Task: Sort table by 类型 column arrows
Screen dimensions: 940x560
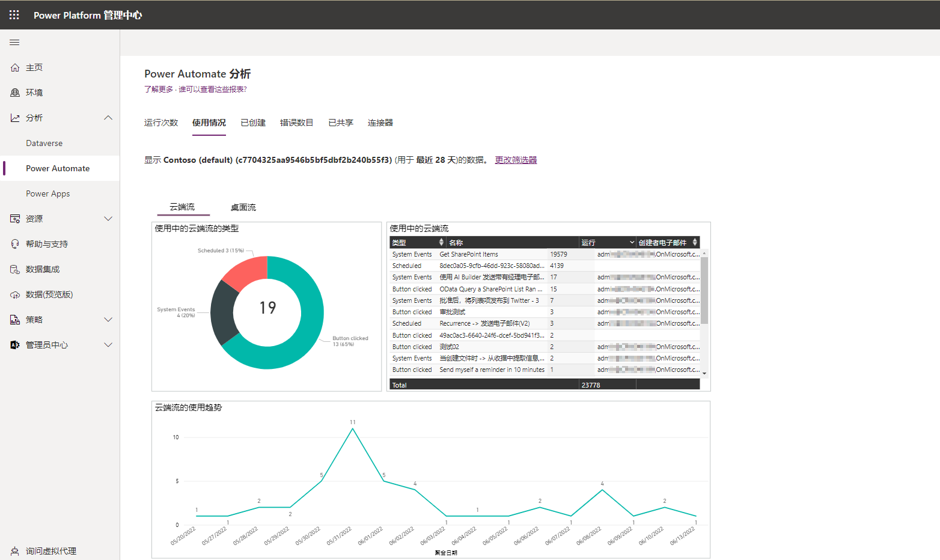Action: point(441,242)
